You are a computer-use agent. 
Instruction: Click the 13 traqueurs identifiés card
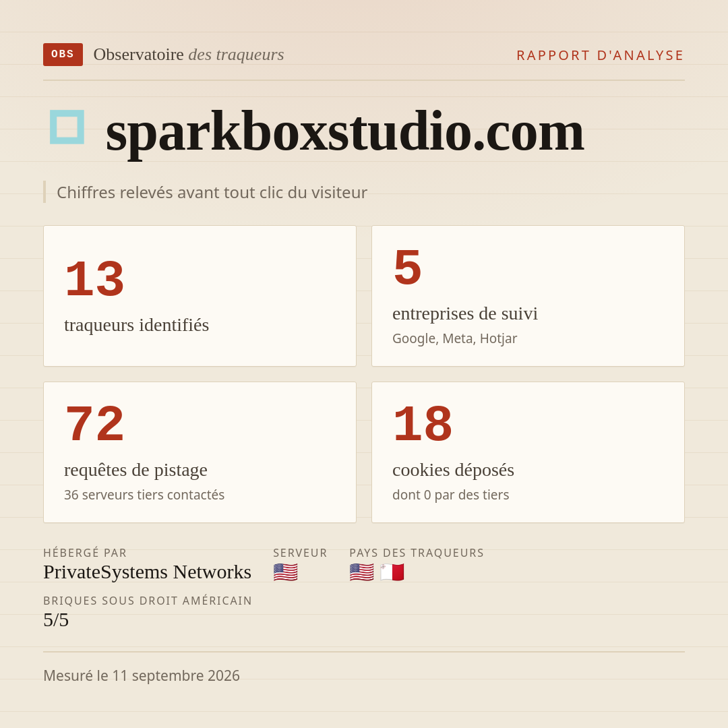point(200,296)
